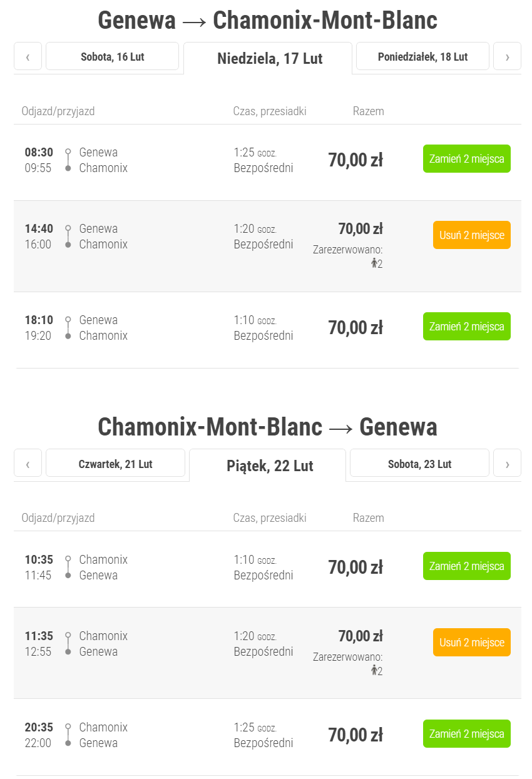Select the Poniedziałek, 18 Lut tab
The height and width of the screenshot is (779, 532).
[x=422, y=57]
